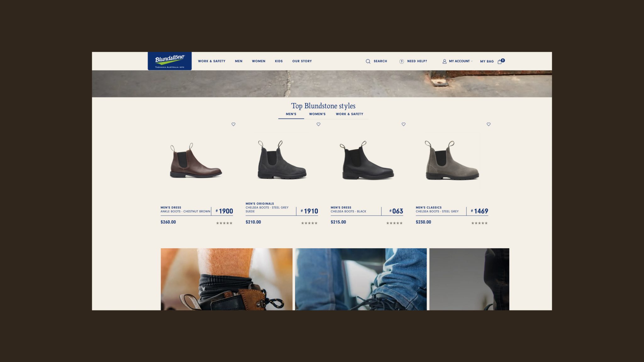Click the Blundstone logo

point(169,61)
